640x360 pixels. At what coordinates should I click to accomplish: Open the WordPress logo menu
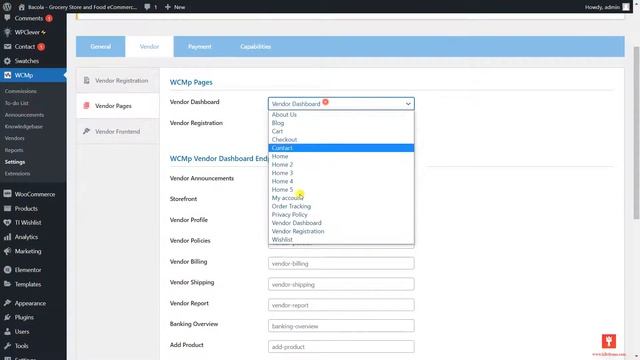click(7, 7)
